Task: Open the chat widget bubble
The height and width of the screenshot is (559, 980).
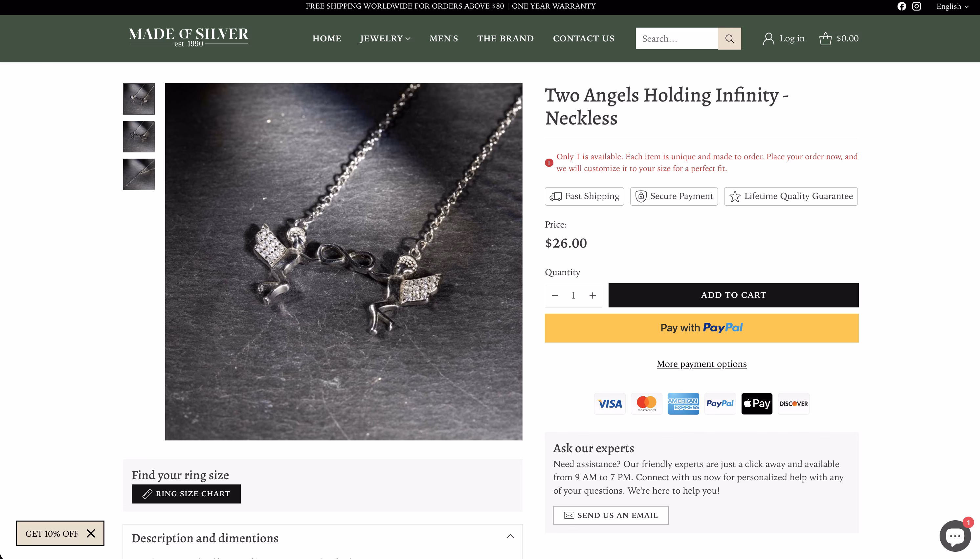Action: tap(955, 535)
